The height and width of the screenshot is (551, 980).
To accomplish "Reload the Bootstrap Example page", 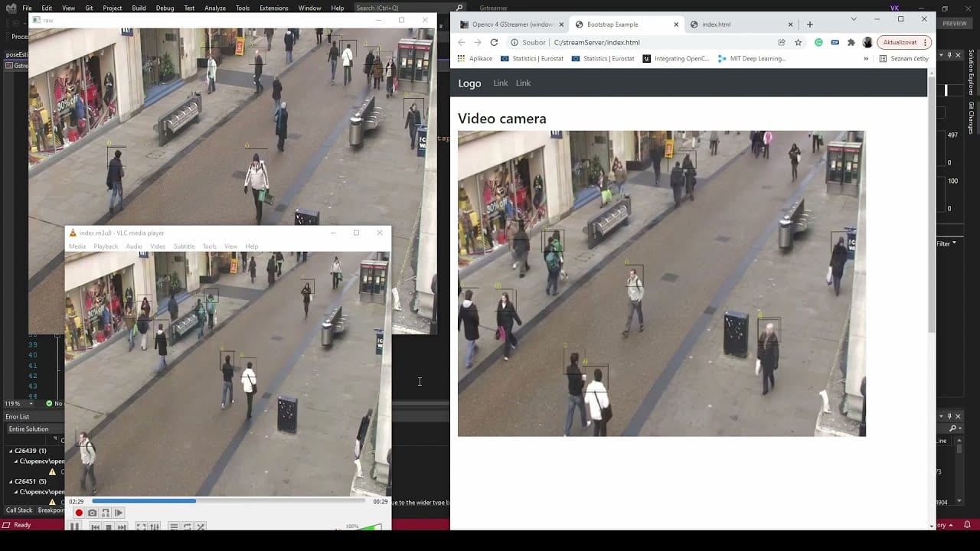I will [494, 42].
